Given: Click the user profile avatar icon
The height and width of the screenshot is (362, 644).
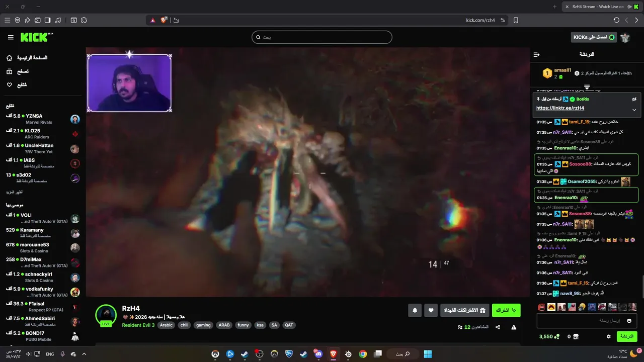Looking at the screenshot, I should (625, 38).
